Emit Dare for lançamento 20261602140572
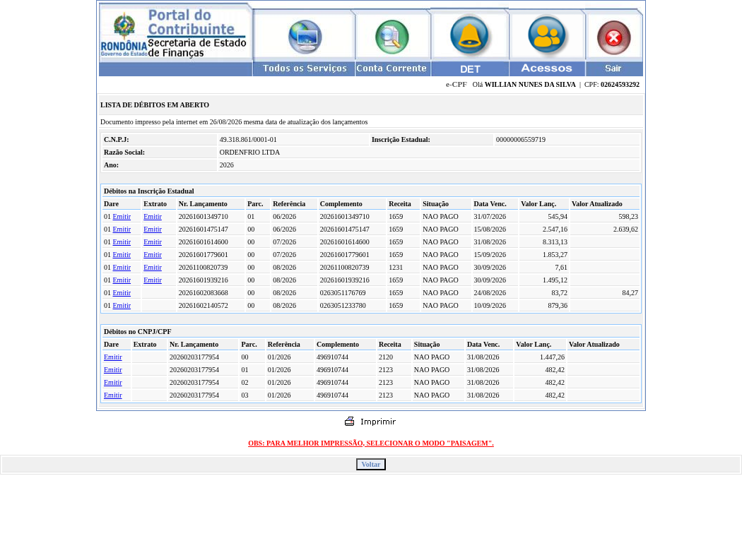Viewport: 742px width, 560px height. click(122, 306)
